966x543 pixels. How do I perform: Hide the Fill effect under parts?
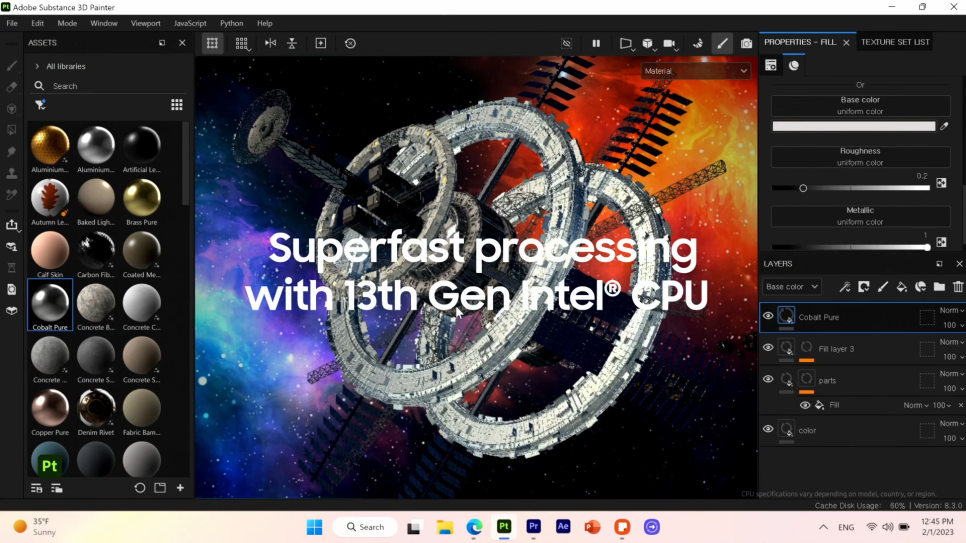[x=805, y=405]
